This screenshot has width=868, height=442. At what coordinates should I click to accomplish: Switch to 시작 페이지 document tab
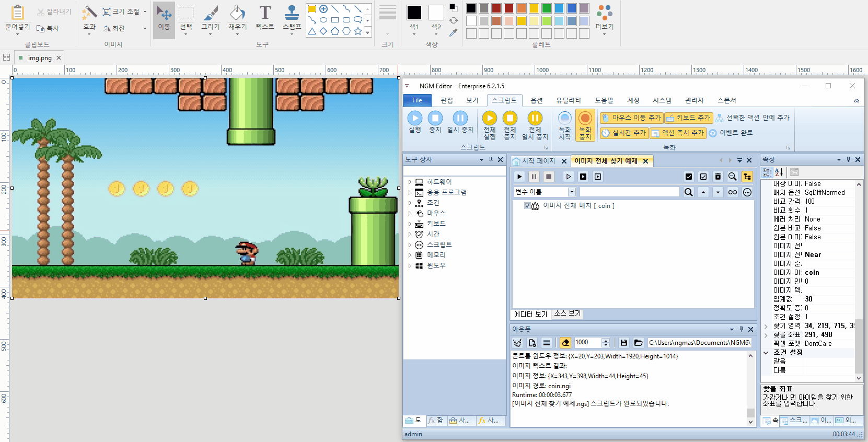538,161
